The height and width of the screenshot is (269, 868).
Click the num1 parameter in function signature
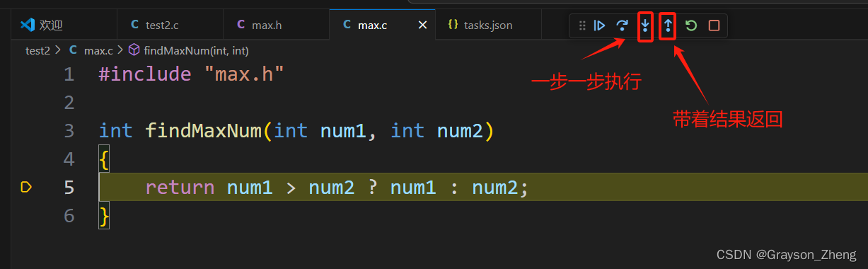coord(343,130)
